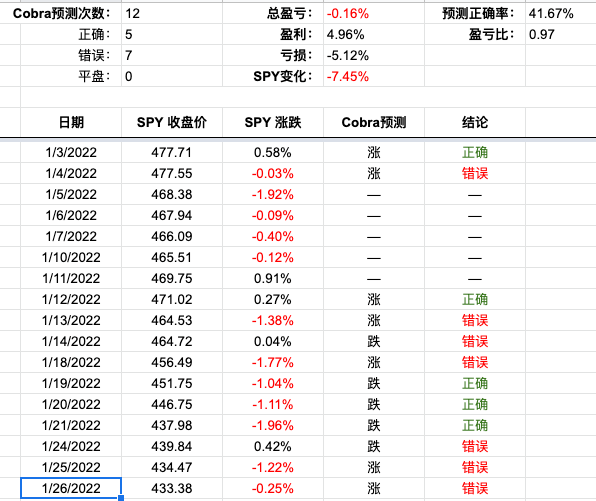
Task: Click date cell 1/21/2022
Action: tap(71, 425)
